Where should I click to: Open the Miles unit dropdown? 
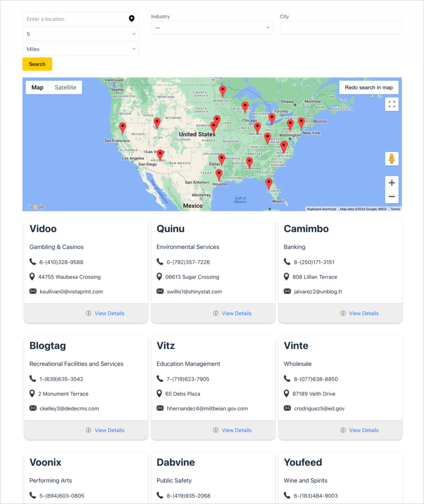(x=80, y=49)
